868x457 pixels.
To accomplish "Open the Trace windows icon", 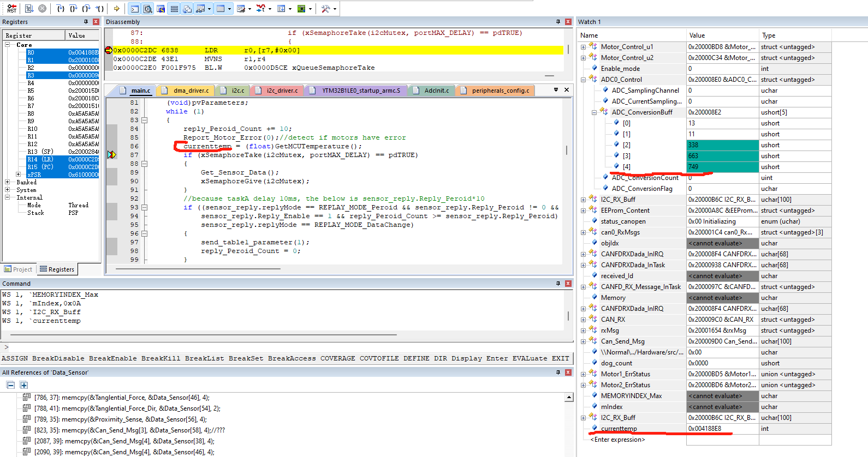I will (x=281, y=8).
